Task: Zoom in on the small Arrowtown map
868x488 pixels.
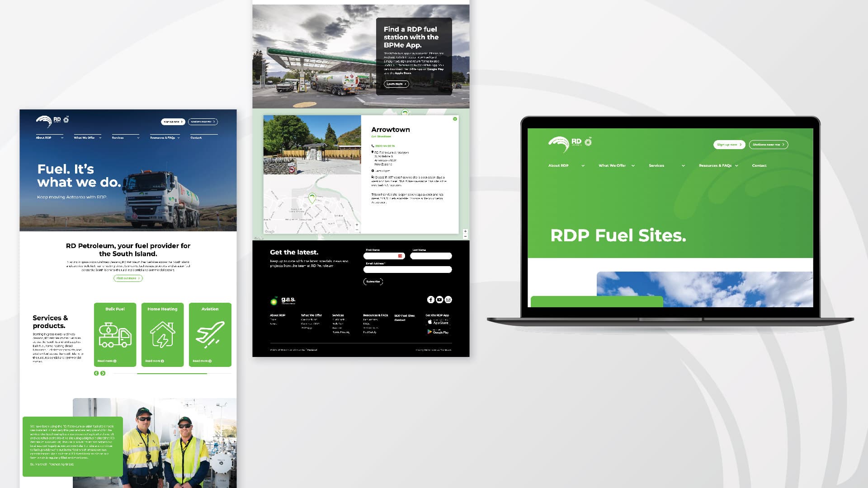Action: (357, 225)
